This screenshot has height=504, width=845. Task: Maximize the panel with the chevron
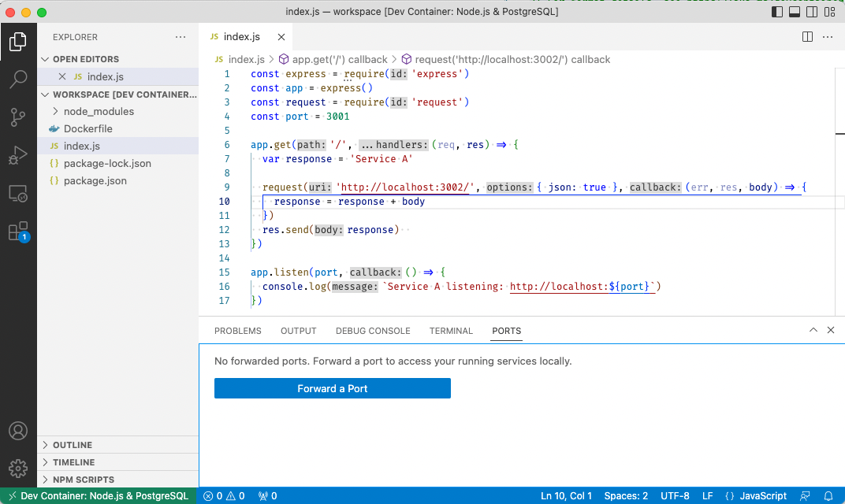point(813,331)
